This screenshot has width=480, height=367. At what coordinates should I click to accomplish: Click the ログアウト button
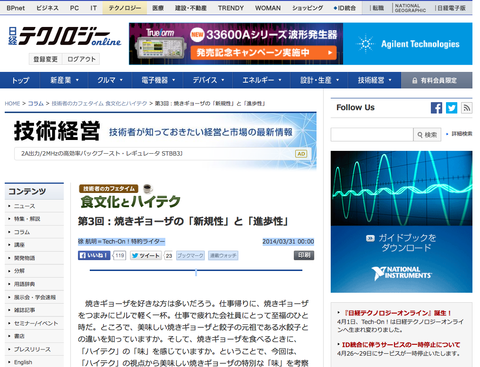click(x=81, y=59)
